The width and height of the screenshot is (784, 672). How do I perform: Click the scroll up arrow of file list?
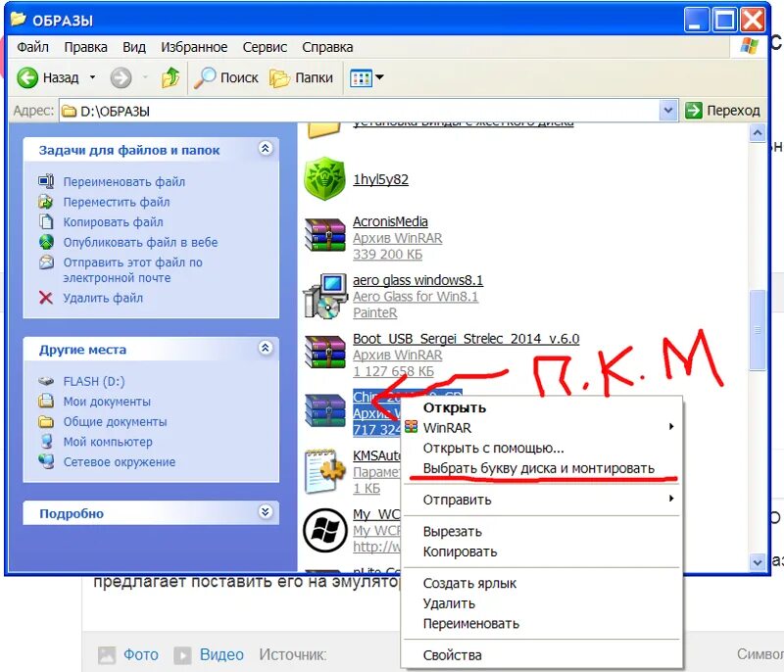pyautogui.click(x=758, y=133)
